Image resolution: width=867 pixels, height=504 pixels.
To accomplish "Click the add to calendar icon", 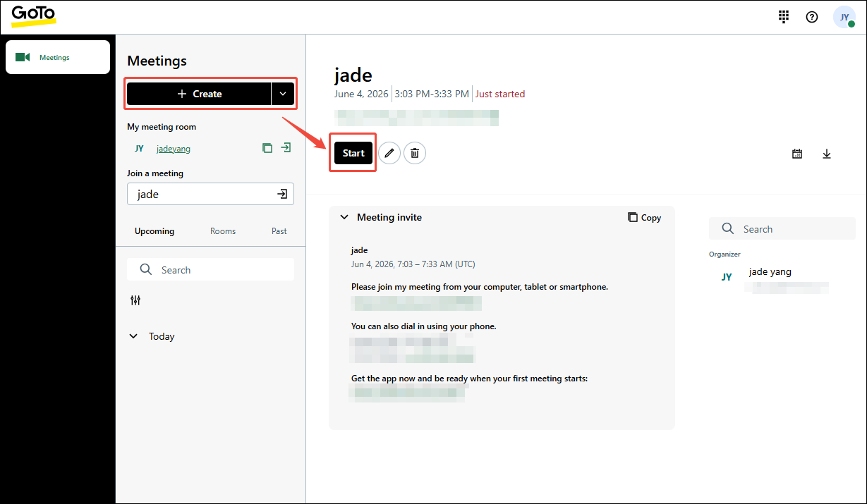I will click(x=797, y=154).
